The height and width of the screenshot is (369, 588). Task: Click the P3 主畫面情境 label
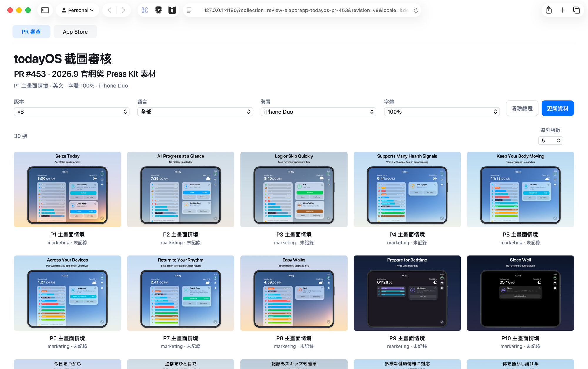tap(294, 235)
